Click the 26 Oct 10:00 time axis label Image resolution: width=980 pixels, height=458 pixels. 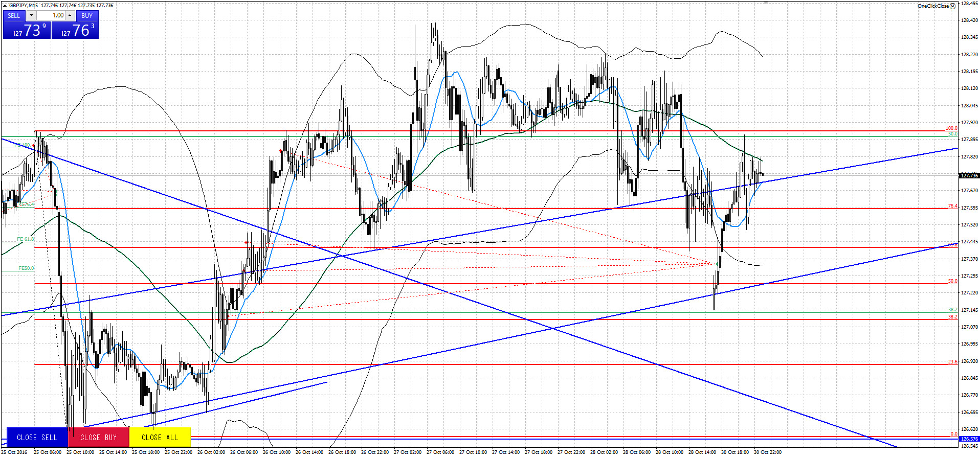point(277,452)
